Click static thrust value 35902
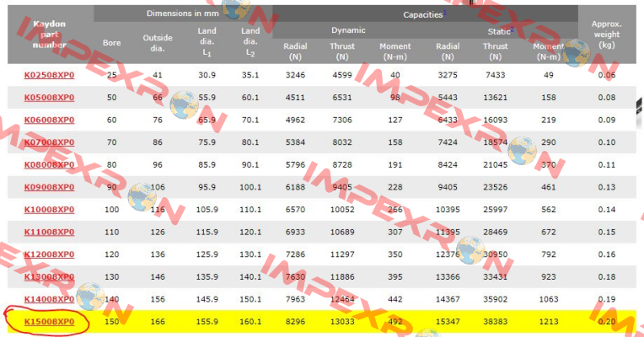 pyautogui.click(x=496, y=299)
